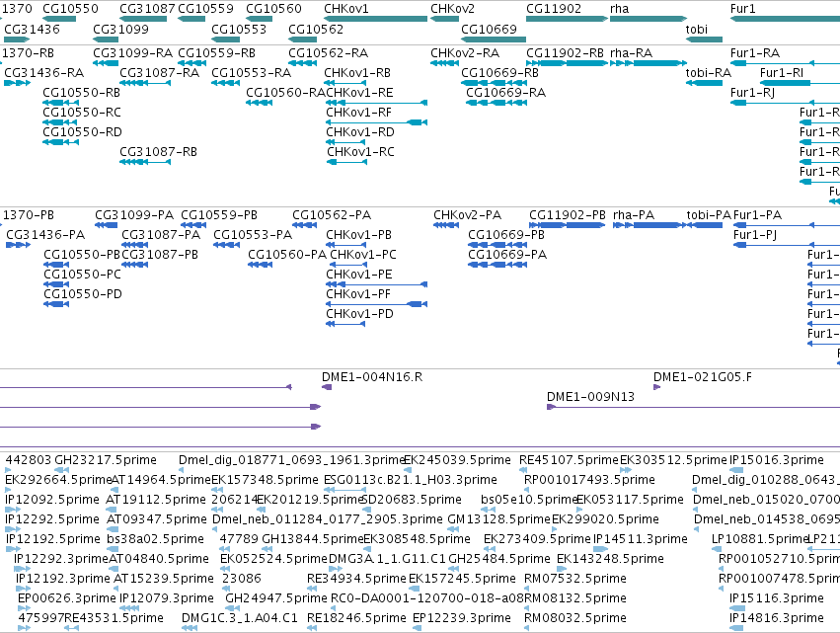This screenshot has height=633, width=840.
Task: Select the CG31087 gene label
Action: pos(147,9)
